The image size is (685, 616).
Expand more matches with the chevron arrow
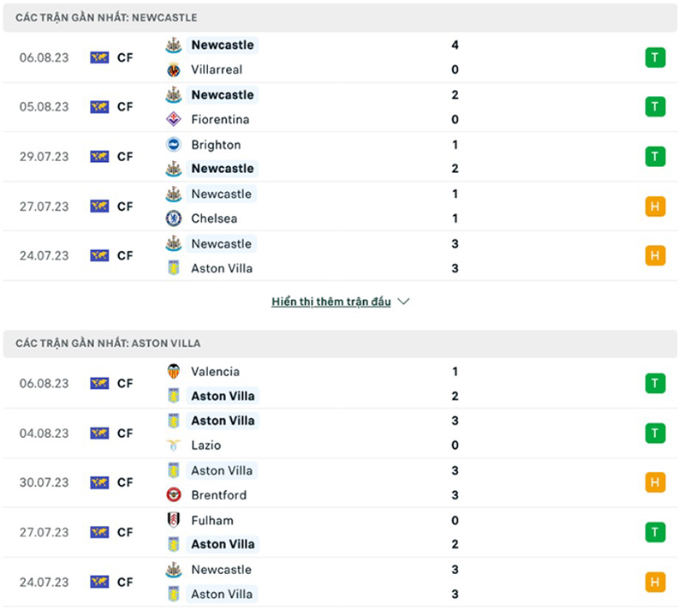point(404,302)
